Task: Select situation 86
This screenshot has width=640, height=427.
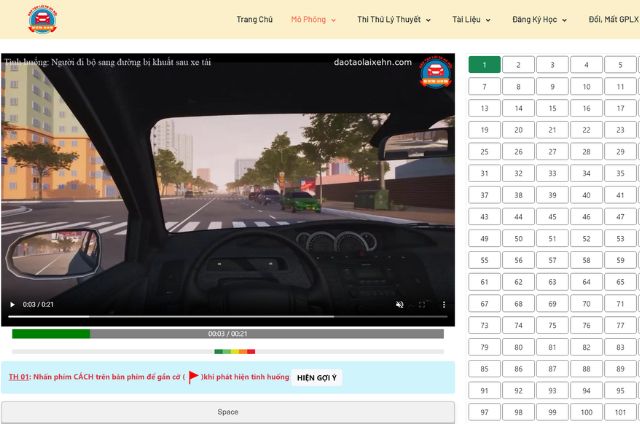Action: click(518, 369)
